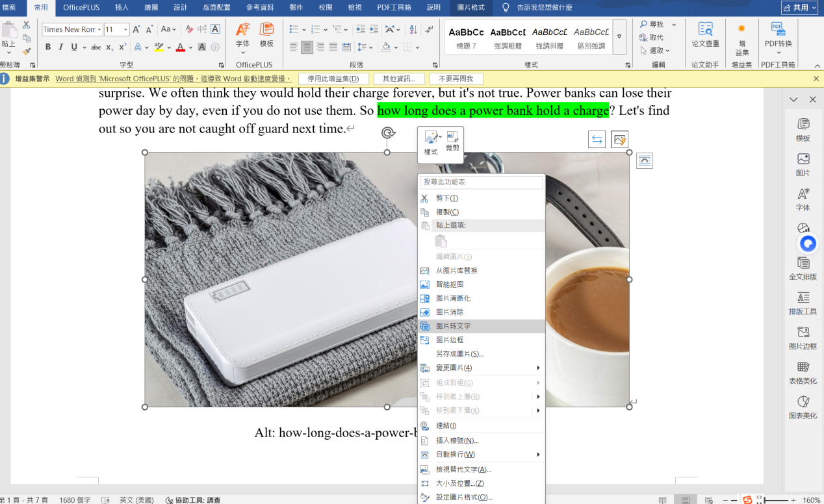Screen dimensions: 824x504
Task: Click the increase indent icon
Action: (x=374, y=29)
